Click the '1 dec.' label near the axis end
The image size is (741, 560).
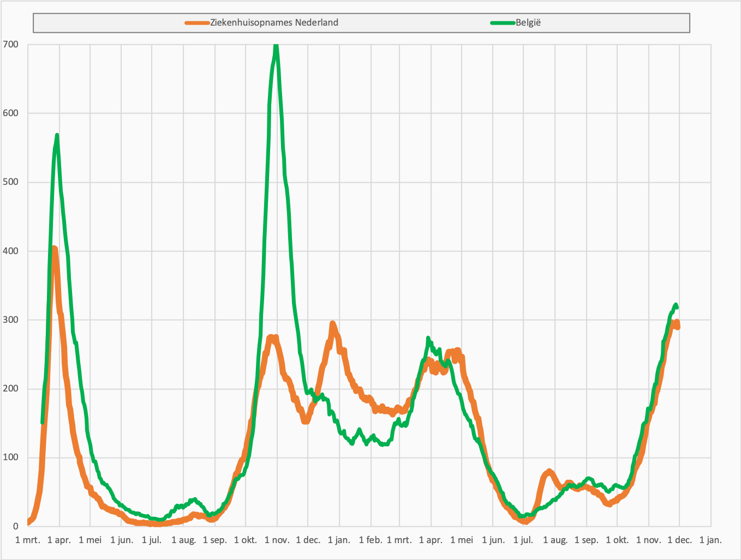(x=680, y=540)
